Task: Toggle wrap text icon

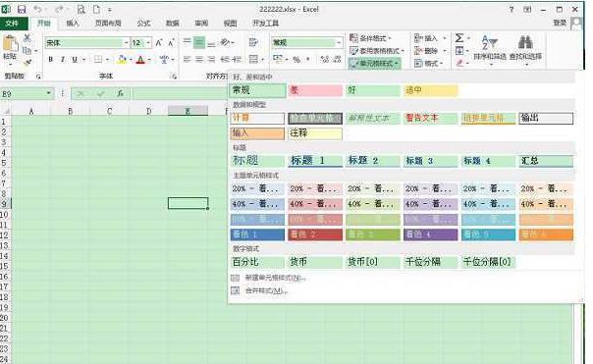Action: 253,42
